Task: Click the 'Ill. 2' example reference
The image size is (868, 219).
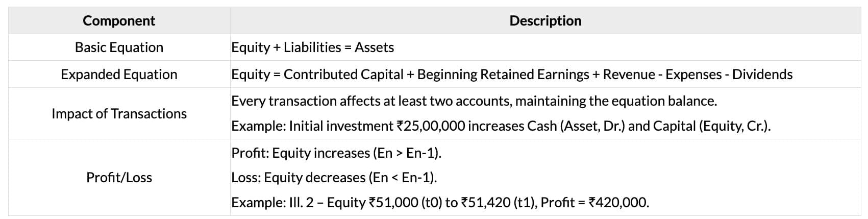Action: [303, 203]
